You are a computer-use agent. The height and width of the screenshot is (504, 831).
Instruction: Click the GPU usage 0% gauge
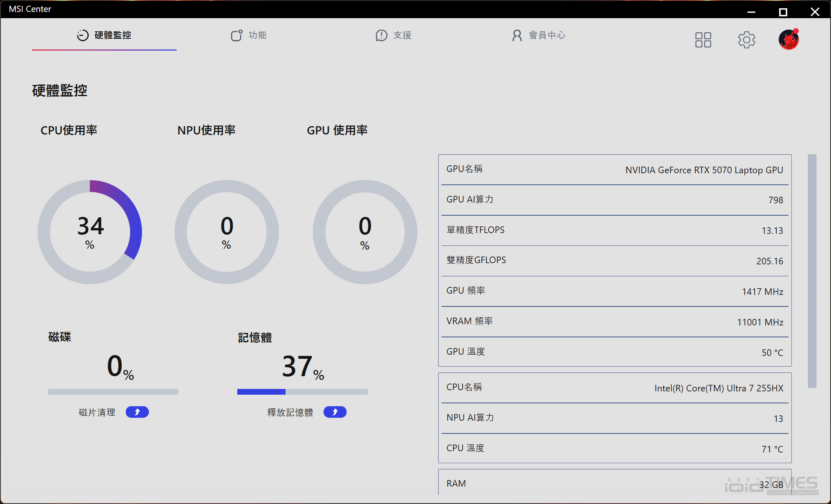[365, 232]
